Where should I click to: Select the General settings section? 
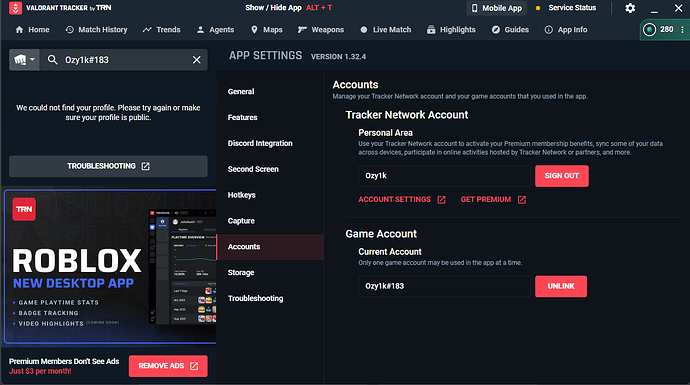[270, 92]
